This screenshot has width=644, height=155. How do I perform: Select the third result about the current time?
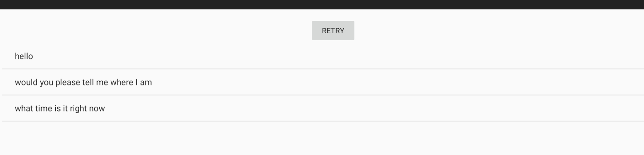pos(323,108)
